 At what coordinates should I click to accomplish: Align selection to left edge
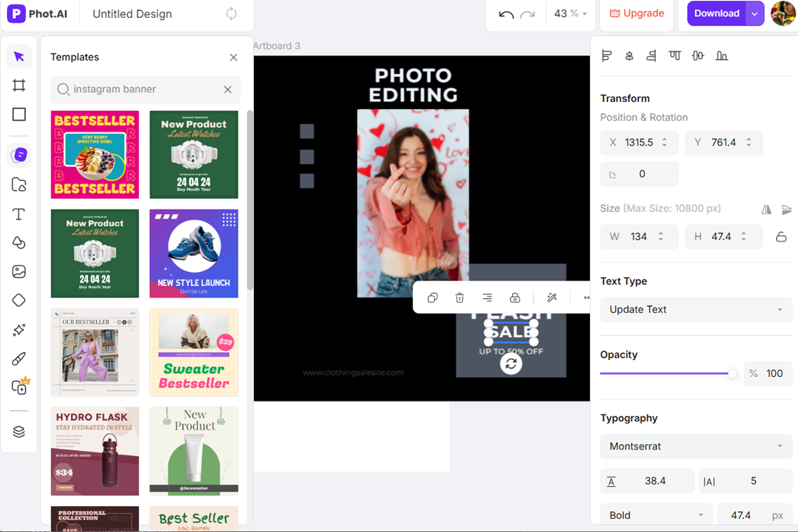point(606,55)
